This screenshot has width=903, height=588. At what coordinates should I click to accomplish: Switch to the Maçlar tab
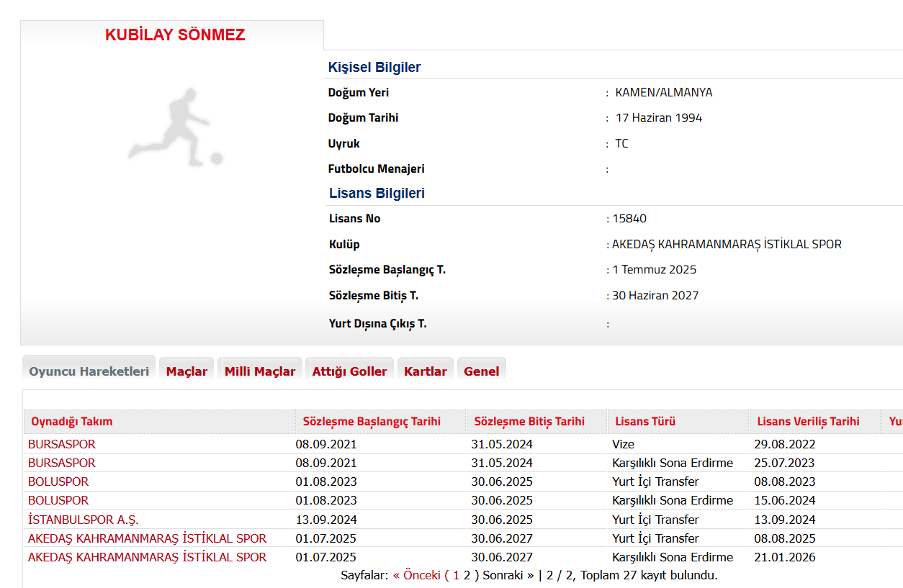pos(187,371)
